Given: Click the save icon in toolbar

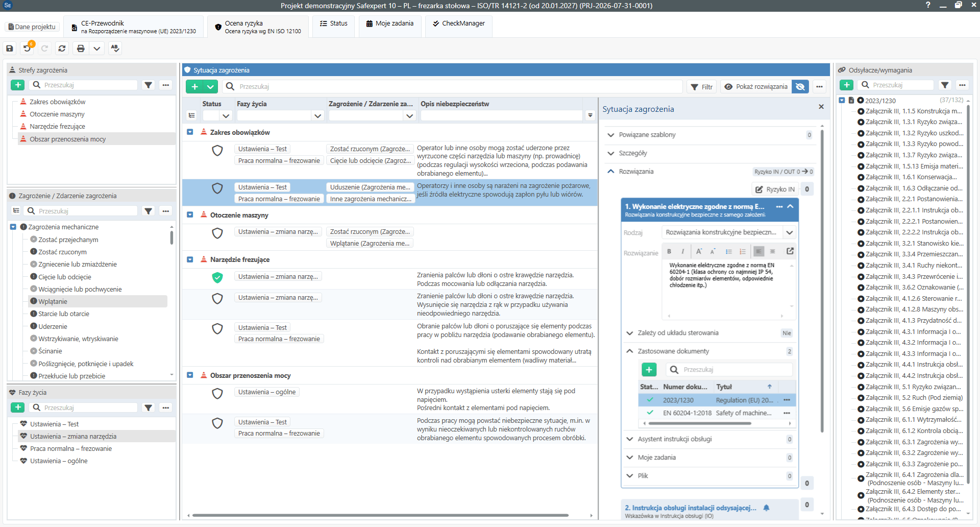Looking at the screenshot, I should pyautogui.click(x=10, y=49).
